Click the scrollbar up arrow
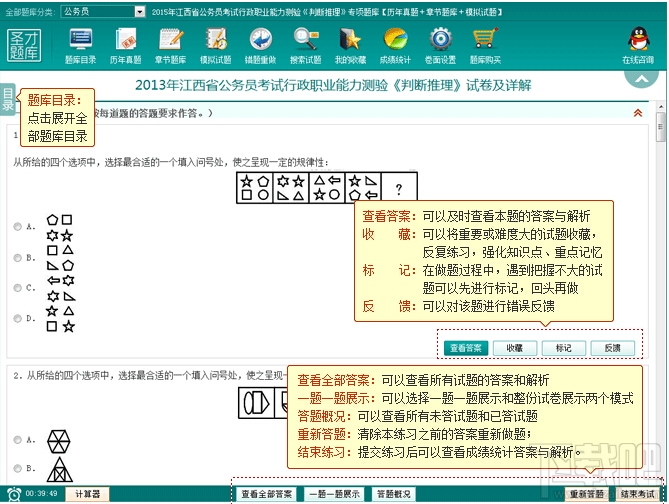 point(661,106)
